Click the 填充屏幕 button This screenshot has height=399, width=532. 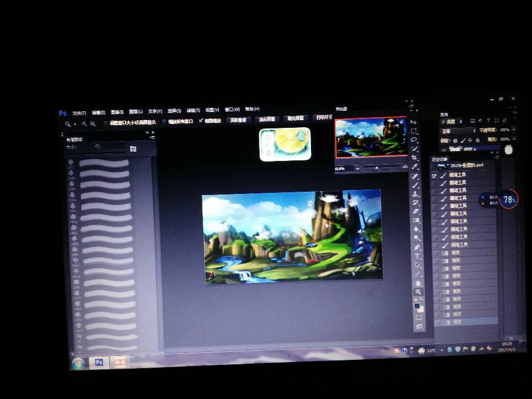pos(295,118)
